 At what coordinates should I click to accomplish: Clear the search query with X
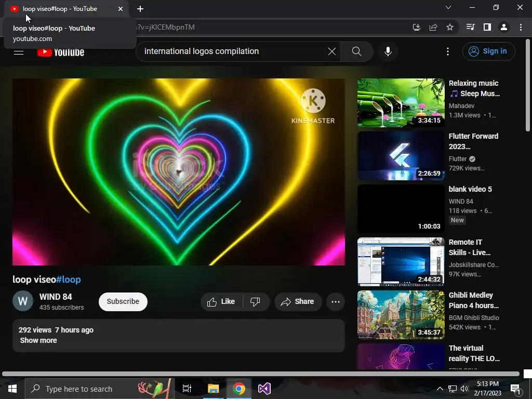332,51
